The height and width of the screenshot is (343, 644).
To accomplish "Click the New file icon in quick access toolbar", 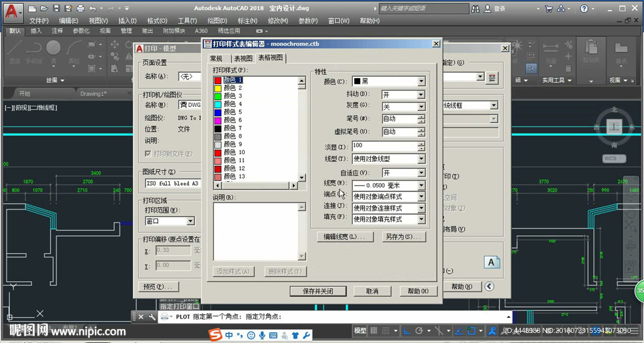I will (33, 8).
